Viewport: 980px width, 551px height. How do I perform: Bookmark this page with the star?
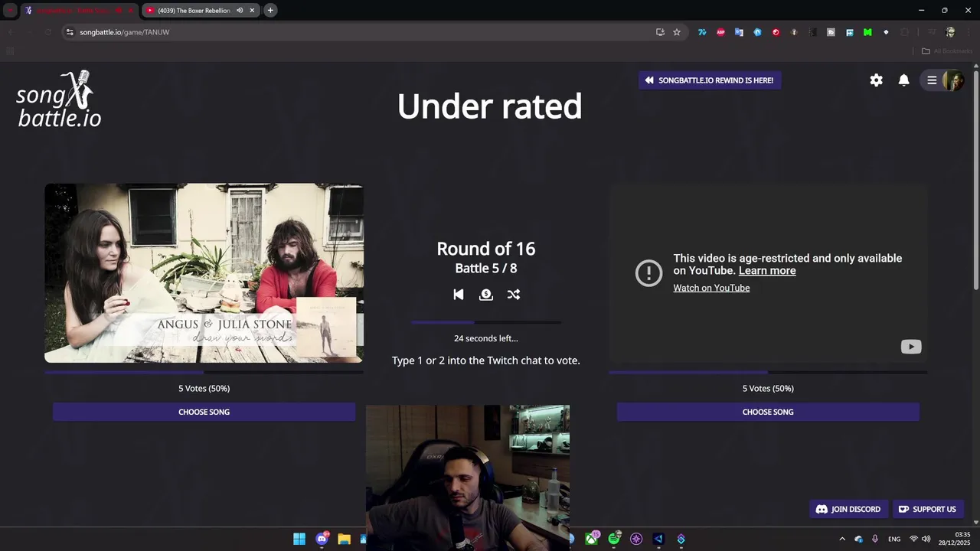(677, 32)
